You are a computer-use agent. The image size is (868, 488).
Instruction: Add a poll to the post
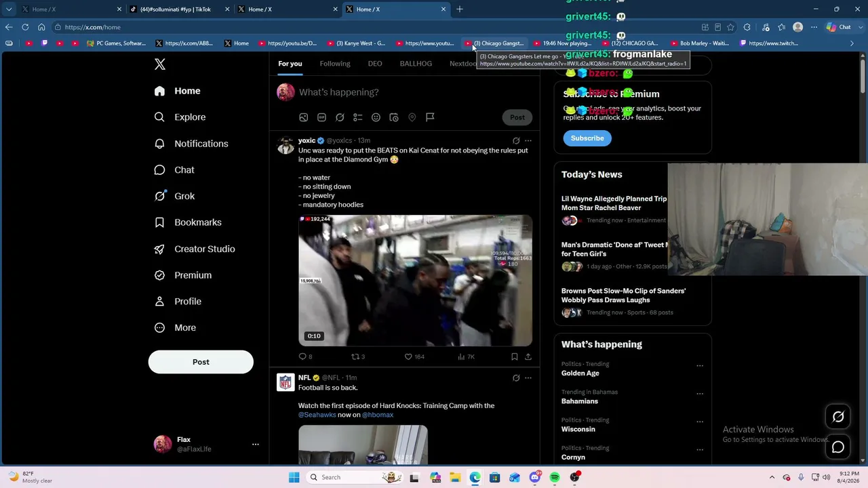tap(357, 117)
